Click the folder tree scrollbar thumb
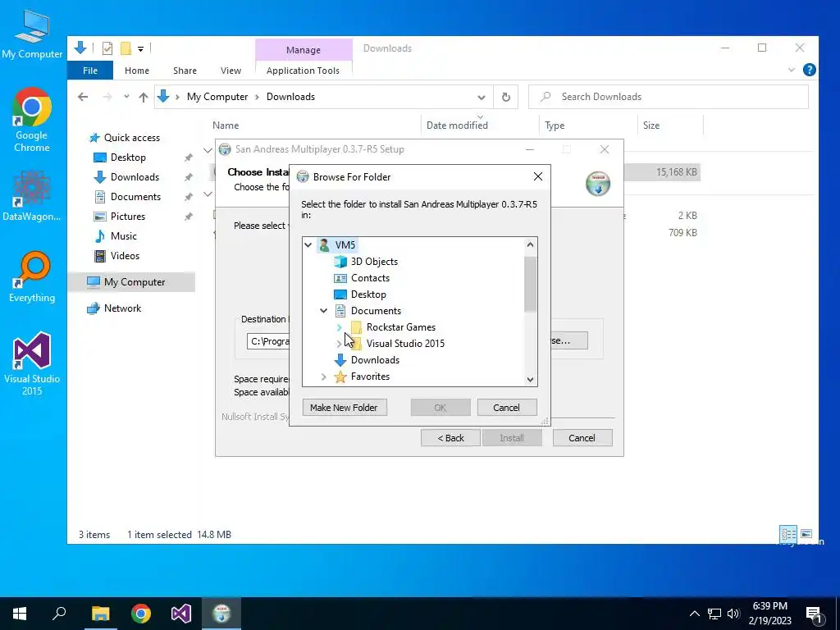This screenshot has height=630, width=840. click(530, 284)
